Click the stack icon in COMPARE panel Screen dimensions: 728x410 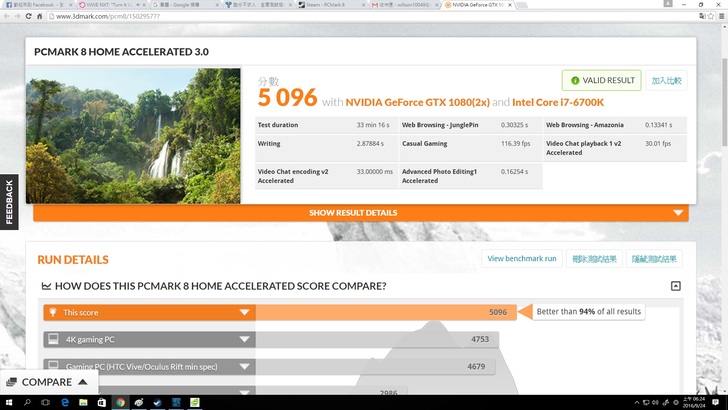click(12, 382)
